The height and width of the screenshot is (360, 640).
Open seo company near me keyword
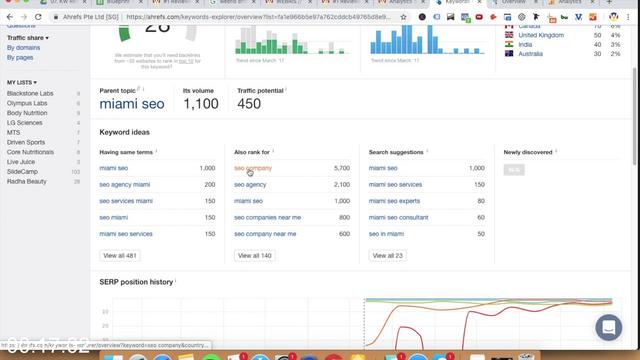(x=265, y=234)
